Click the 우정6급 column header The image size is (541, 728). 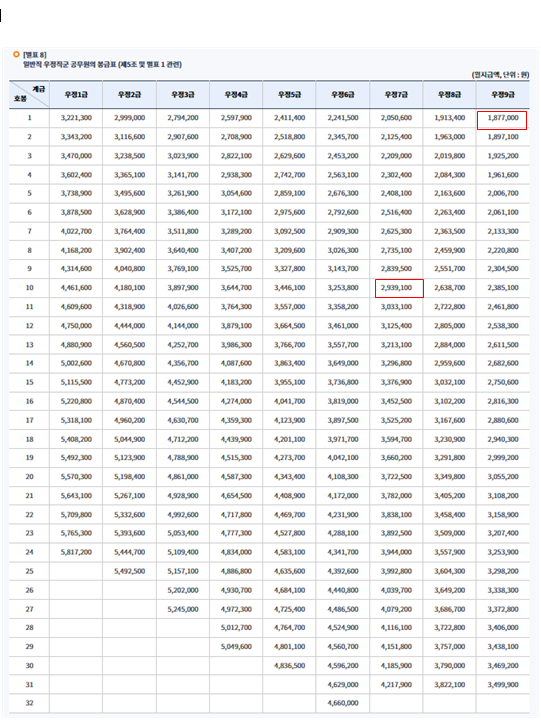tap(343, 95)
